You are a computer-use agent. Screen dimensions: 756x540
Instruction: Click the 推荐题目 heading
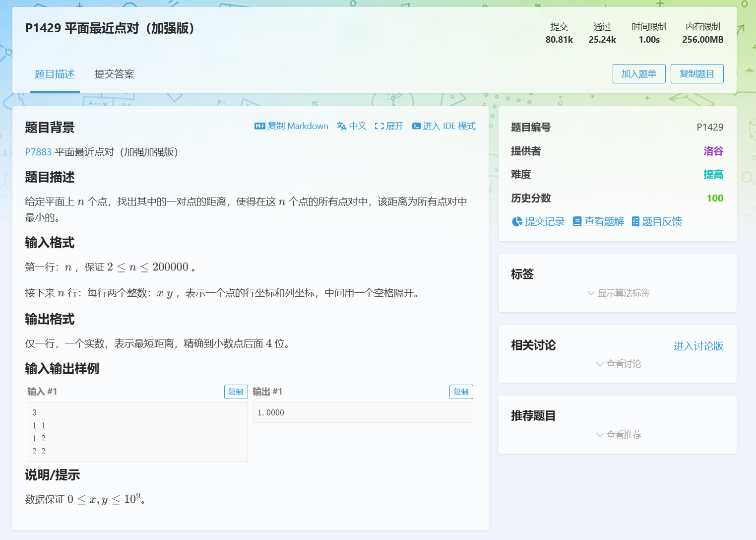[x=533, y=415]
